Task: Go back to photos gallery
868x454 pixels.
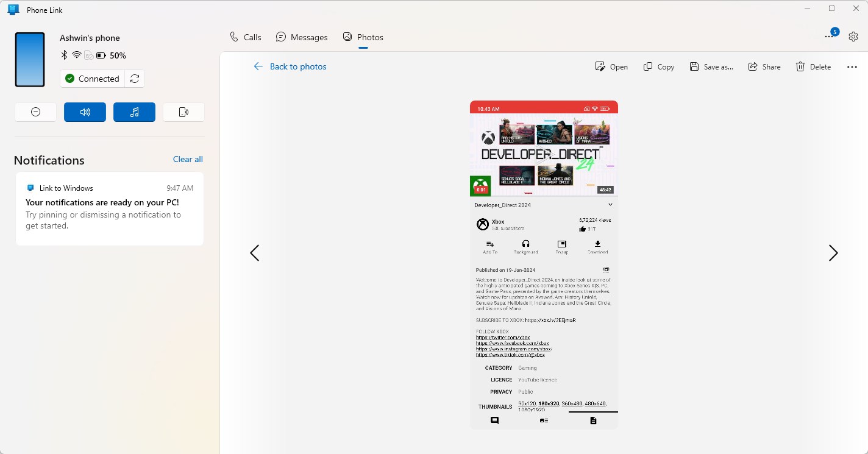Action: tap(290, 66)
